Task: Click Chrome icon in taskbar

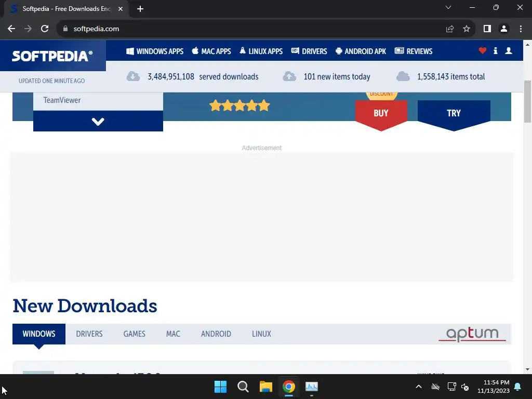Action: [289, 387]
